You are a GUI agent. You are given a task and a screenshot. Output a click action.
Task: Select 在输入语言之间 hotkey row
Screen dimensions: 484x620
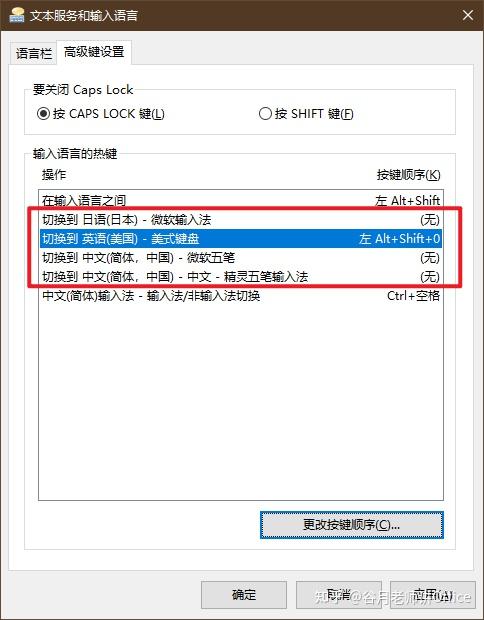coord(241,200)
